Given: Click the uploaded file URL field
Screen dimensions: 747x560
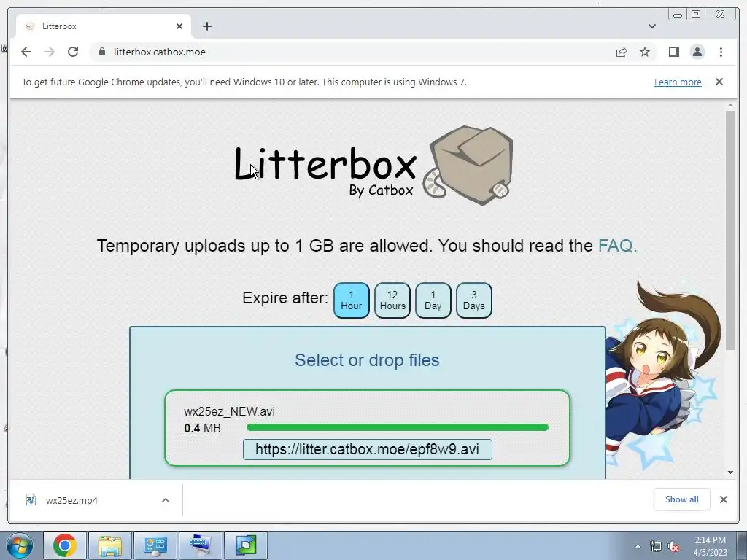Looking at the screenshot, I should (x=368, y=449).
